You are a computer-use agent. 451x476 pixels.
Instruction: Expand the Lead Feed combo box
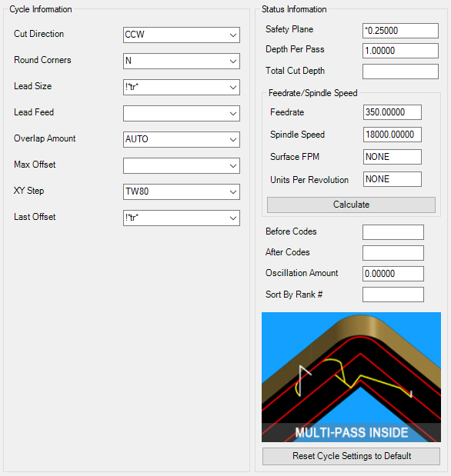tap(182, 113)
